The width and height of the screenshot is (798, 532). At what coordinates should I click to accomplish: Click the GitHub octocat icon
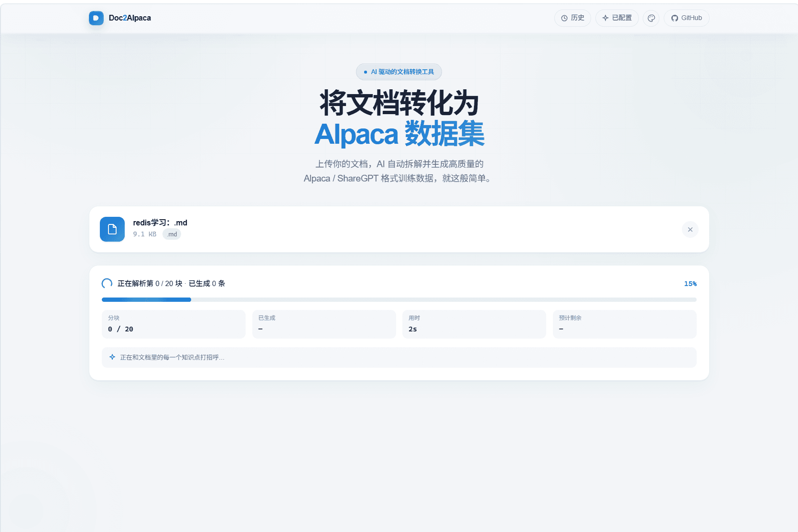coord(675,18)
